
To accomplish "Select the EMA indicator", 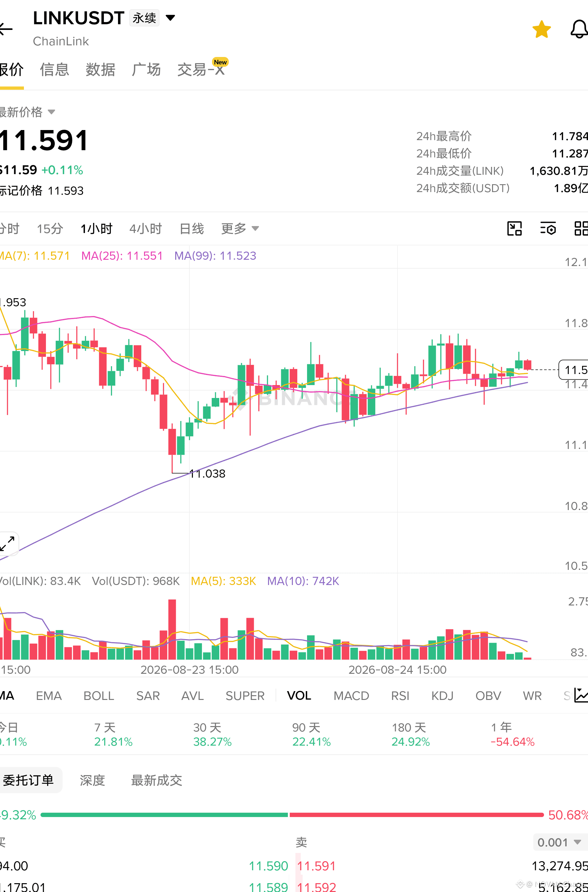I will 49,696.
